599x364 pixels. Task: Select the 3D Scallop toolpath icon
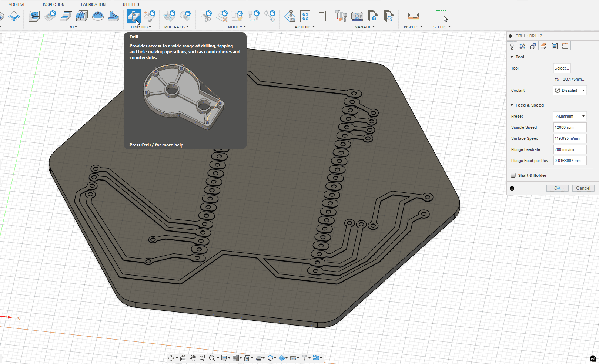[x=98, y=16]
